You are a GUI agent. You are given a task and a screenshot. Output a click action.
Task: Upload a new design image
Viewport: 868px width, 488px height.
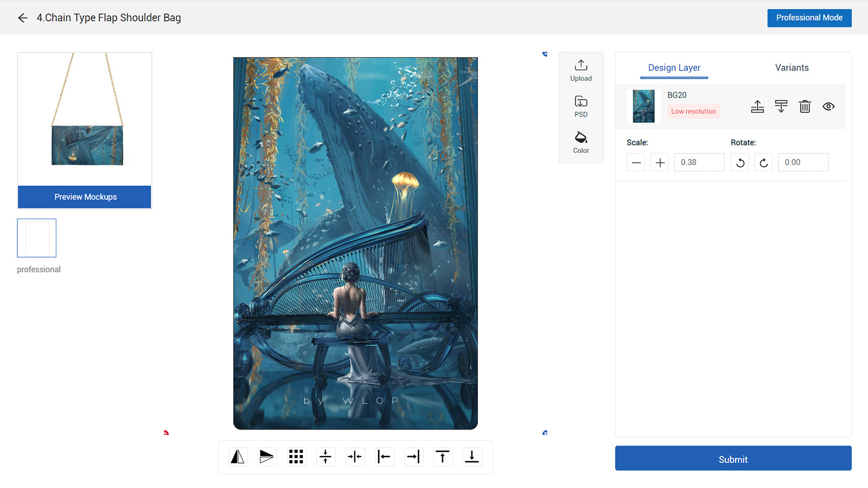pyautogui.click(x=581, y=70)
